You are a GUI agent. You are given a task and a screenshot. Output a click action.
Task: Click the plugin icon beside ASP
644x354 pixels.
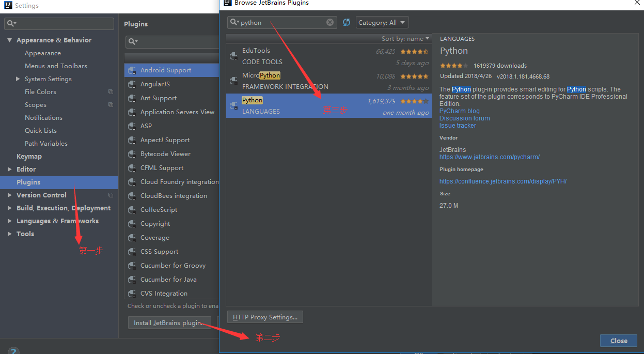[x=132, y=126]
